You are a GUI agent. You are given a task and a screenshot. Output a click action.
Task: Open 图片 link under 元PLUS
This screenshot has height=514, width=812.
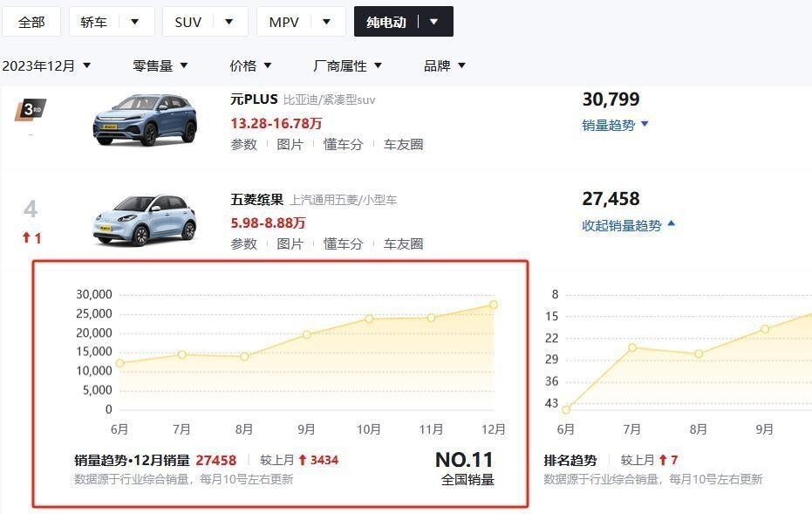click(290, 144)
